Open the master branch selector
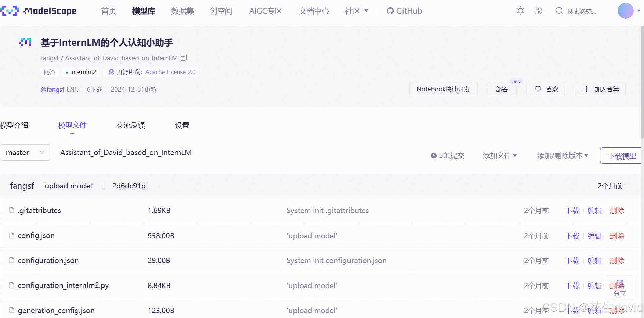 pos(25,152)
